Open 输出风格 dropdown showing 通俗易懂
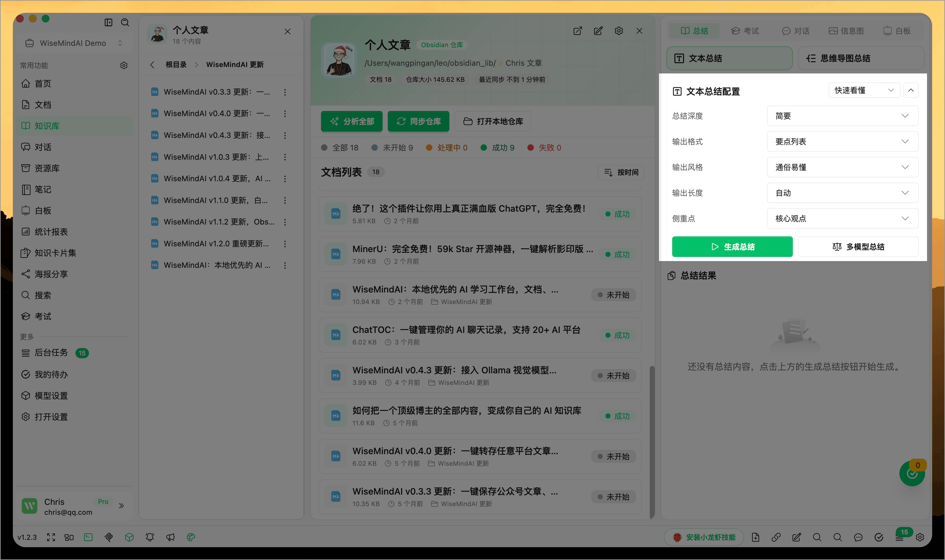The width and height of the screenshot is (945, 560). tap(842, 167)
